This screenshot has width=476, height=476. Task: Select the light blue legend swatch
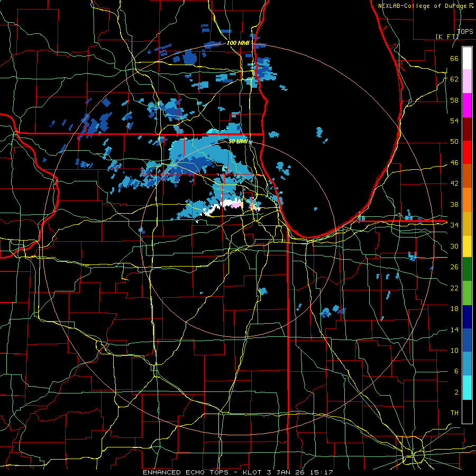(x=467, y=364)
